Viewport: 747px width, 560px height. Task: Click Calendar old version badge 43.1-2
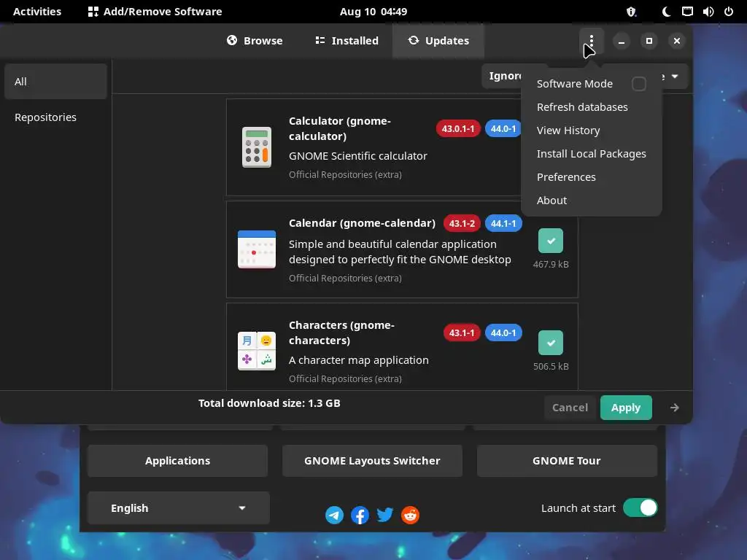coord(462,223)
